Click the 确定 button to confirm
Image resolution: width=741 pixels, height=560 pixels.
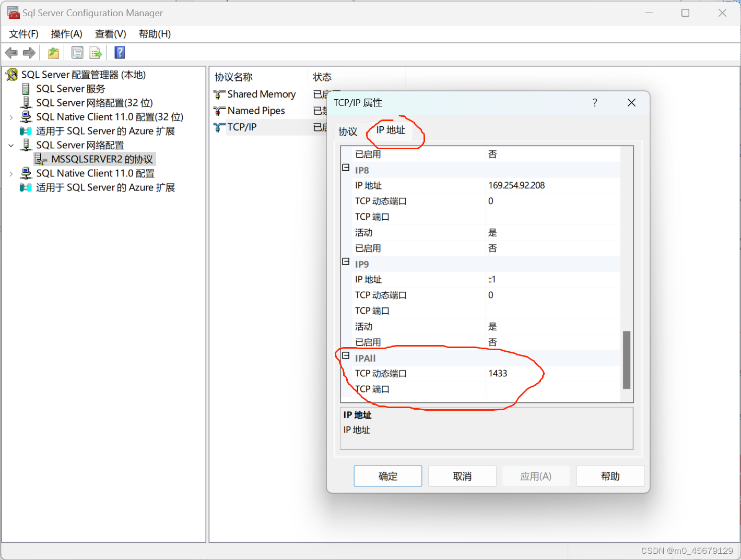tap(387, 475)
